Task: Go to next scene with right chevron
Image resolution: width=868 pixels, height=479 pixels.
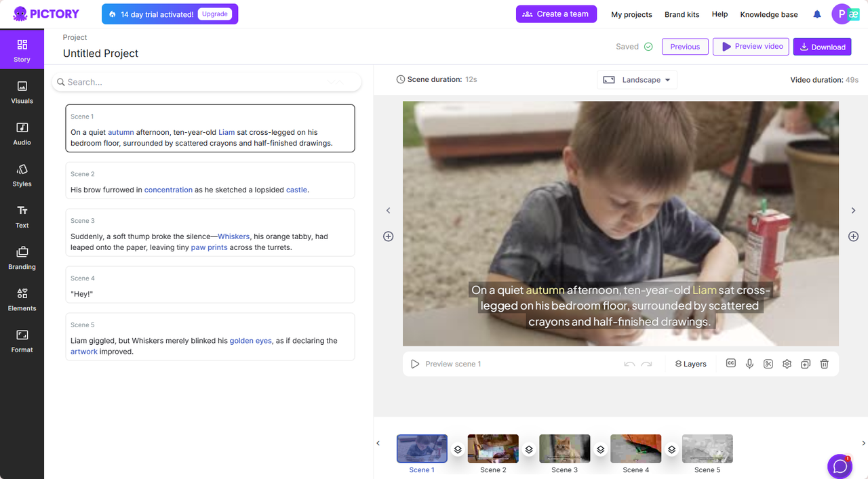Action: [853, 211]
